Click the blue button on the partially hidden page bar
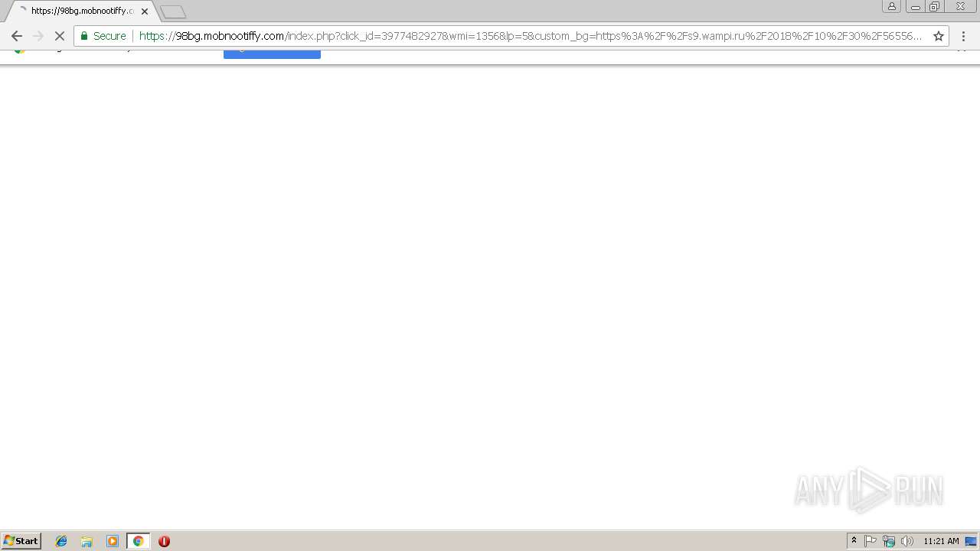980x551 pixels. click(272, 54)
